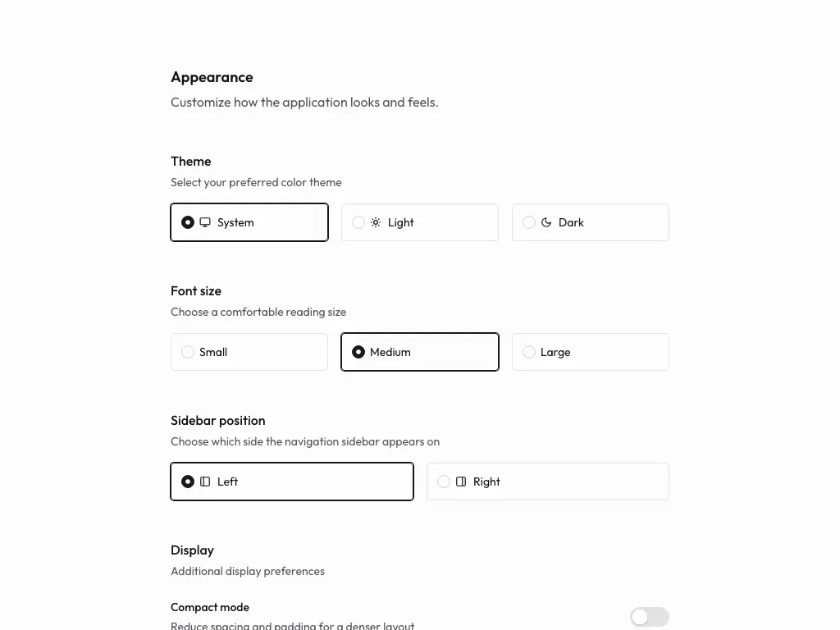Click the monitor icon in the System theme option
Screen dimensions: 840x630
tap(205, 222)
